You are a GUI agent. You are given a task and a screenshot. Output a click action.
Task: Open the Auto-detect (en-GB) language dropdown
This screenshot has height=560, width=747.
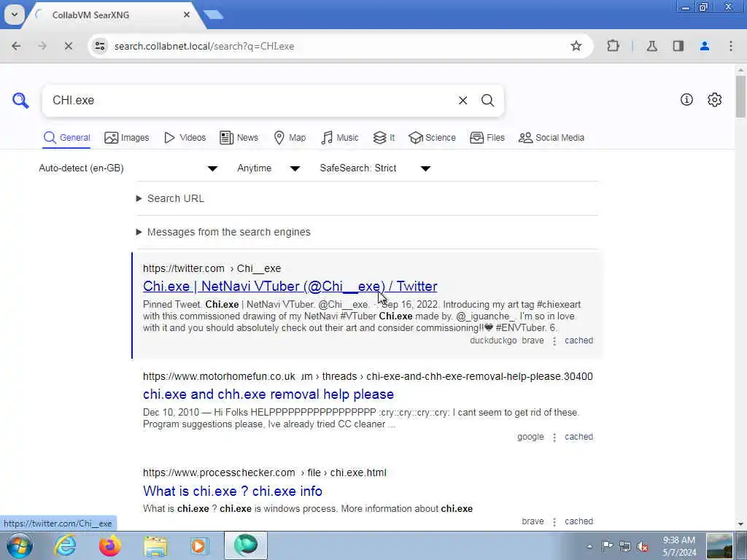128,168
